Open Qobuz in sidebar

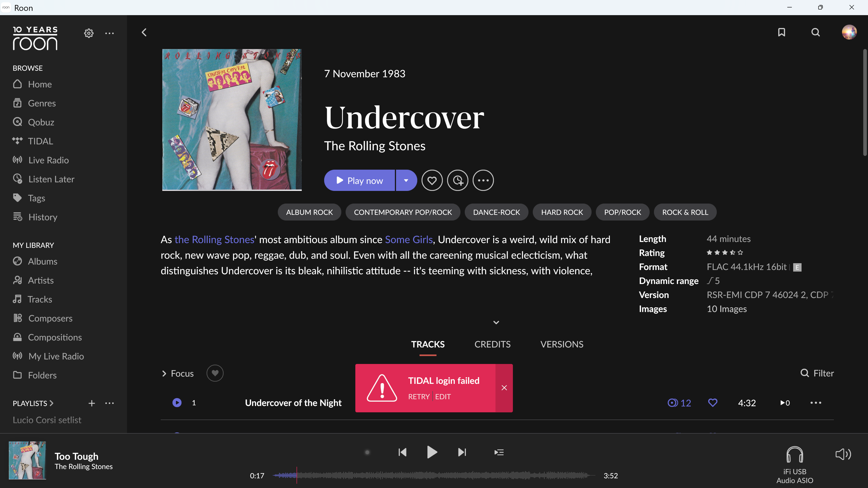pyautogui.click(x=33, y=122)
